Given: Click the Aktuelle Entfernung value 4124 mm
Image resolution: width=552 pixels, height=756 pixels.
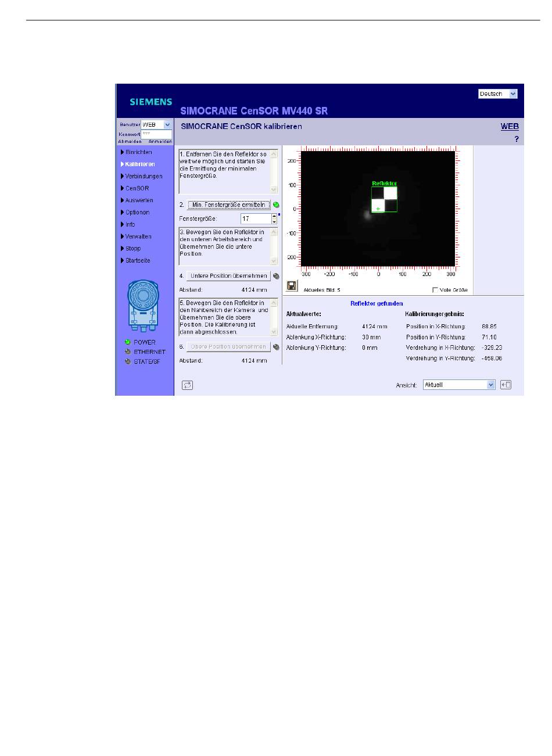Looking at the screenshot, I should click(375, 327).
